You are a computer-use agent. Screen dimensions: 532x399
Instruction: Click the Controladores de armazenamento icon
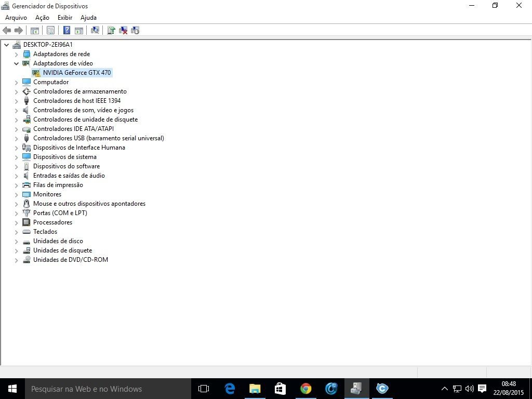tap(26, 91)
